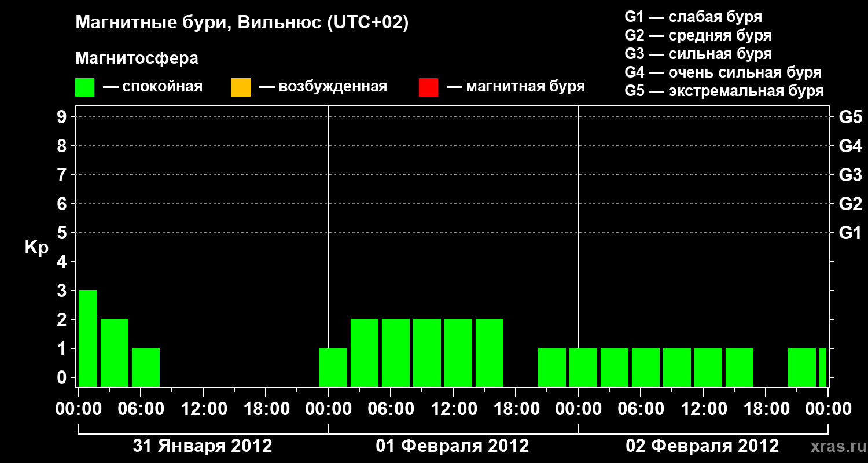Click the green 'спокойная' legend swatch
The image size is (868, 463).
click(85, 87)
